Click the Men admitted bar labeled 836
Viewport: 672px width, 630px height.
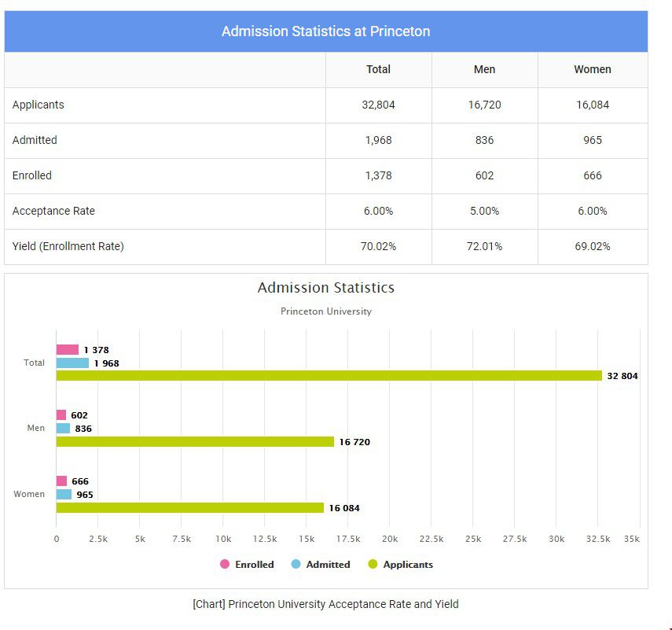63,428
